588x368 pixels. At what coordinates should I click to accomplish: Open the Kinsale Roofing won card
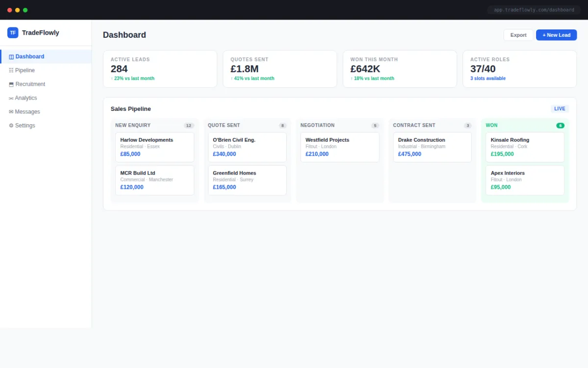525,147
